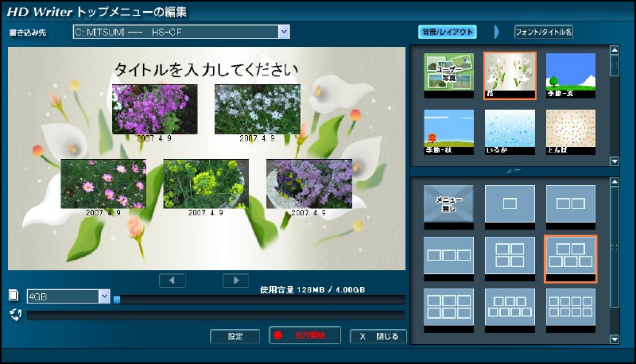
Task: Pick the 2x2 four-thumbnail layout
Action: click(x=510, y=256)
